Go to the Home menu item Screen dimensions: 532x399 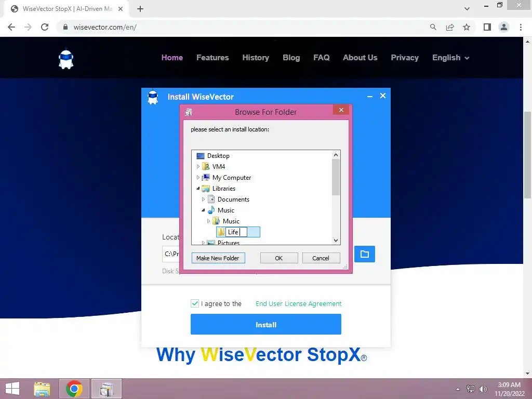tap(172, 58)
